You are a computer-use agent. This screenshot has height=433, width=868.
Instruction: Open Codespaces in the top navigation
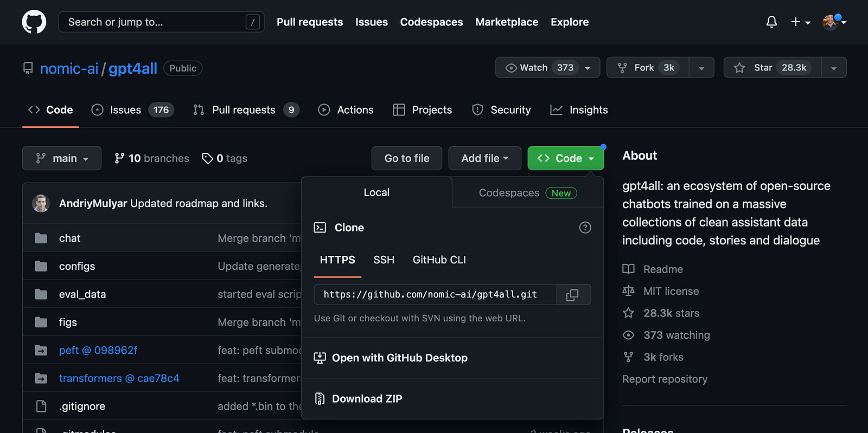point(431,22)
